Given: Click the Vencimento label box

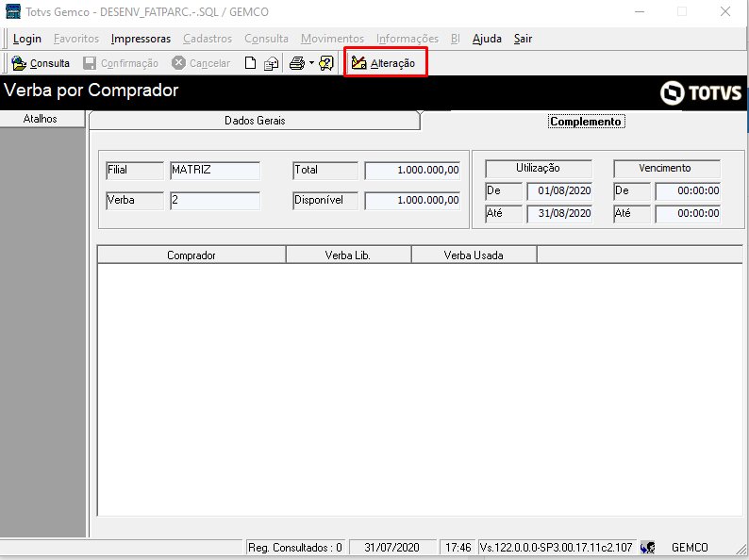Looking at the screenshot, I should coord(667,169).
